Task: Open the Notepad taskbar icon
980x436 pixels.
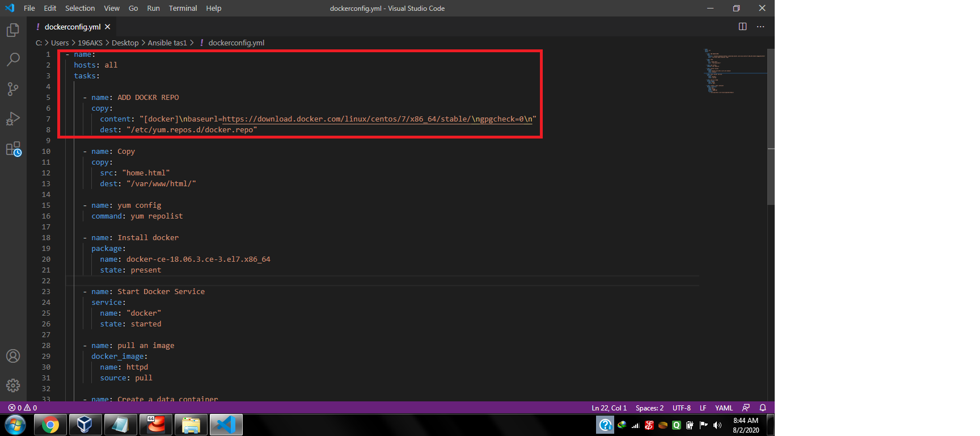Action: tap(121, 425)
